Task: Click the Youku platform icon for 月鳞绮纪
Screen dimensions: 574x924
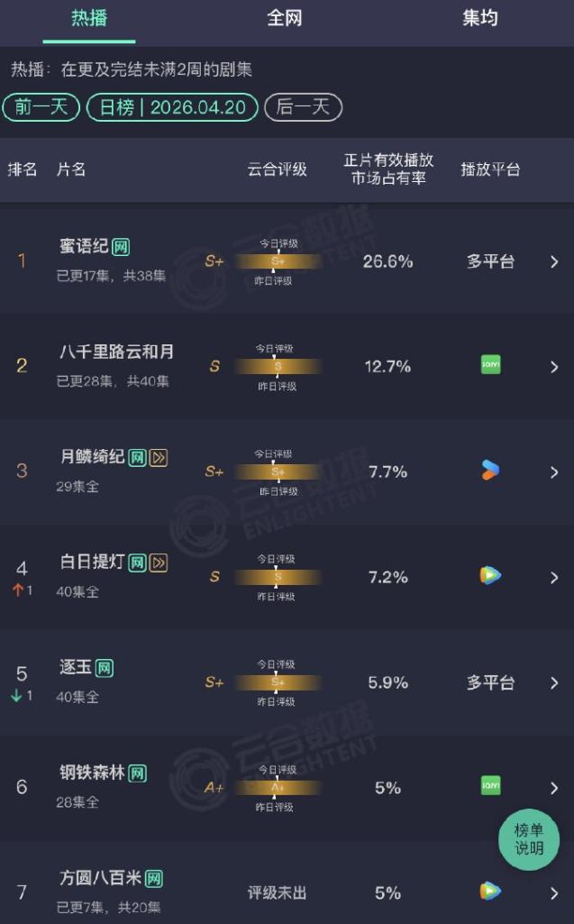Action: (x=490, y=471)
